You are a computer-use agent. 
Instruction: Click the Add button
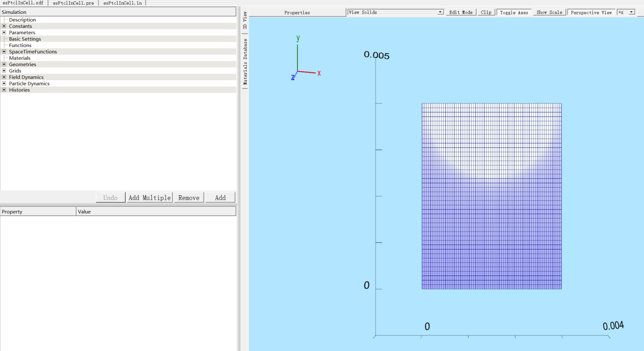coord(220,198)
